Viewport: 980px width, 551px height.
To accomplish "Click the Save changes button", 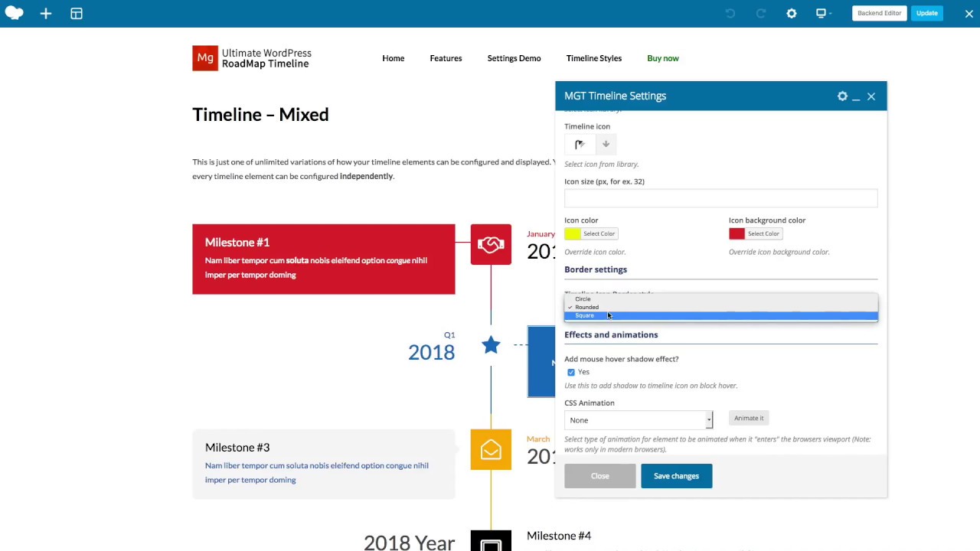I will point(676,476).
